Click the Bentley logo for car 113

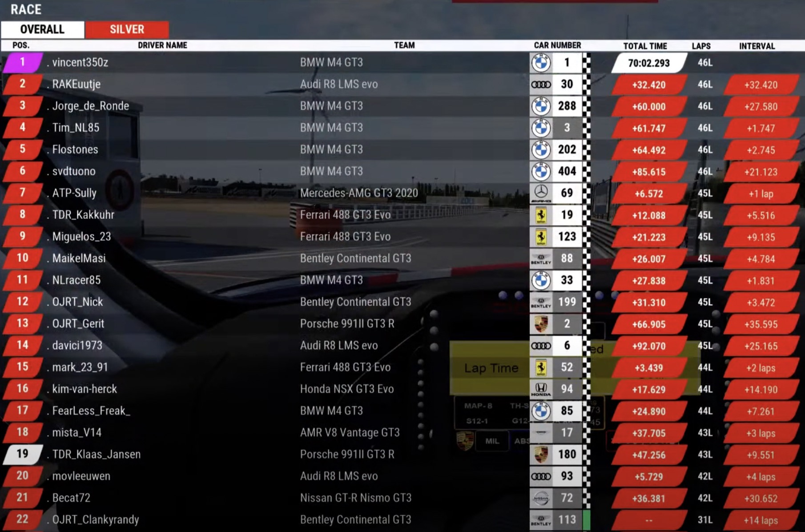(541, 520)
